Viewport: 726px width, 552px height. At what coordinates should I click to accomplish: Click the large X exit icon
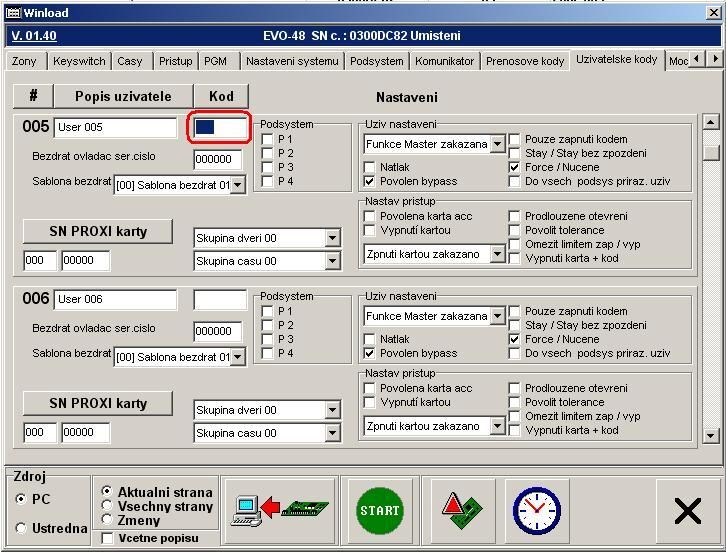tap(687, 511)
